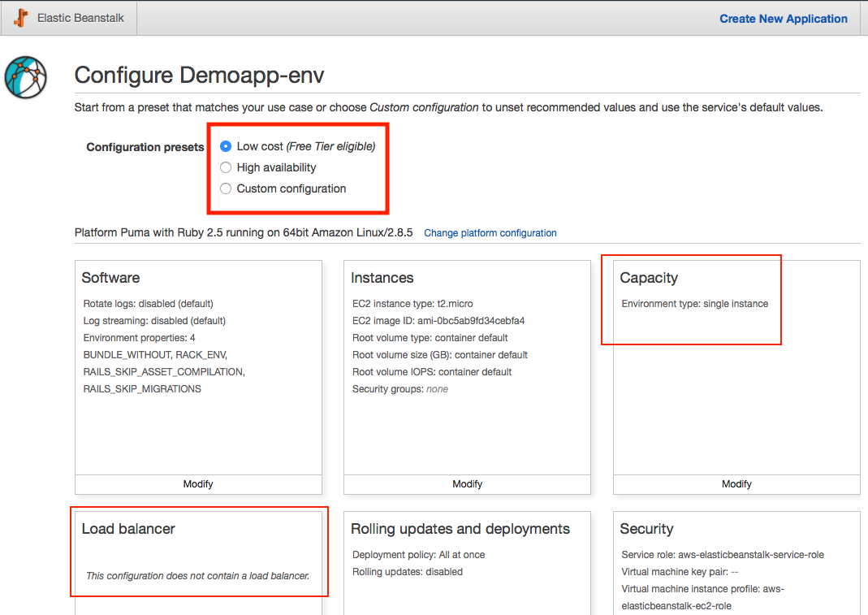This screenshot has height=615, width=868.
Task: Click Create New Application link
Action: [x=783, y=19]
